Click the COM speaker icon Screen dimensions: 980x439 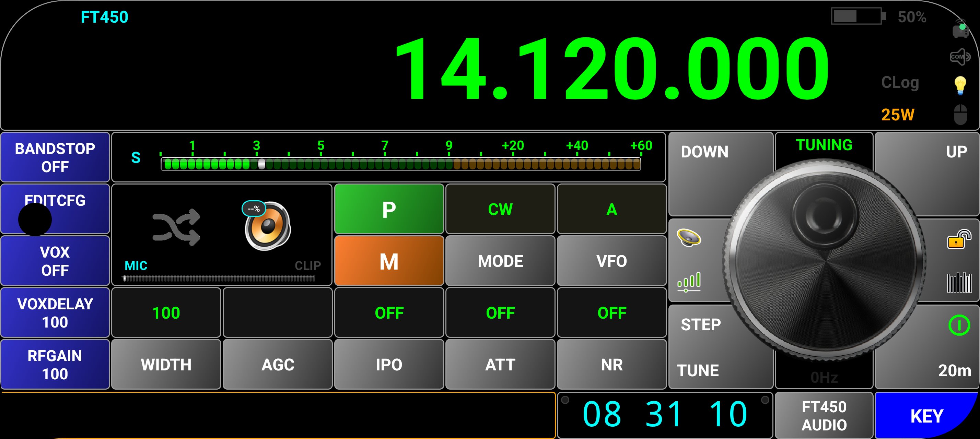[959, 57]
